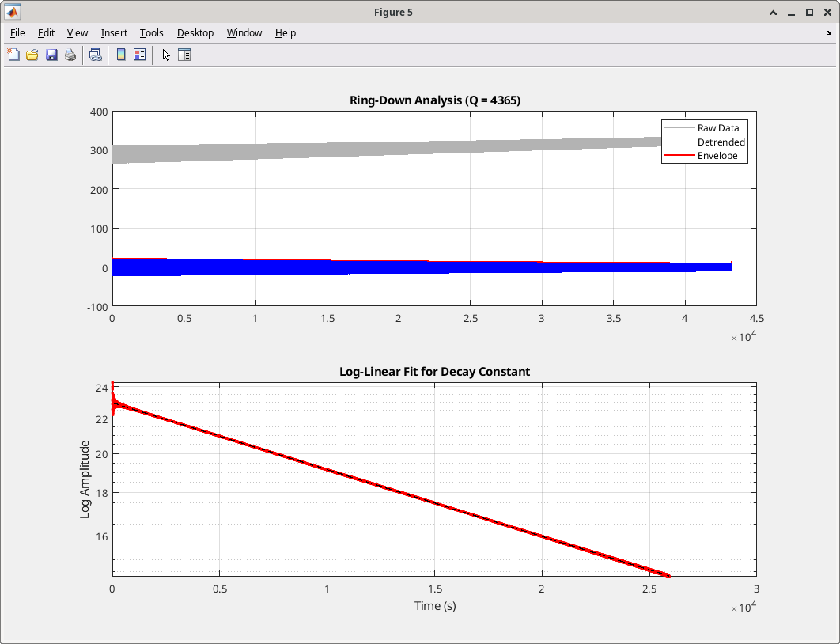Open the File menu
This screenshot has height=644, width=840.
pyautogui.click(x=17, y=33)
